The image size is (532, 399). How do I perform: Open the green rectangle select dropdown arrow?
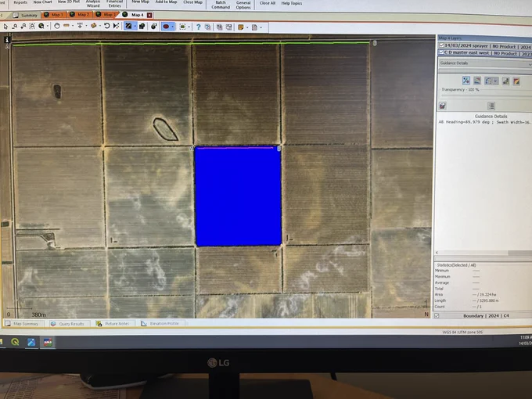click(x=189, y=27)
